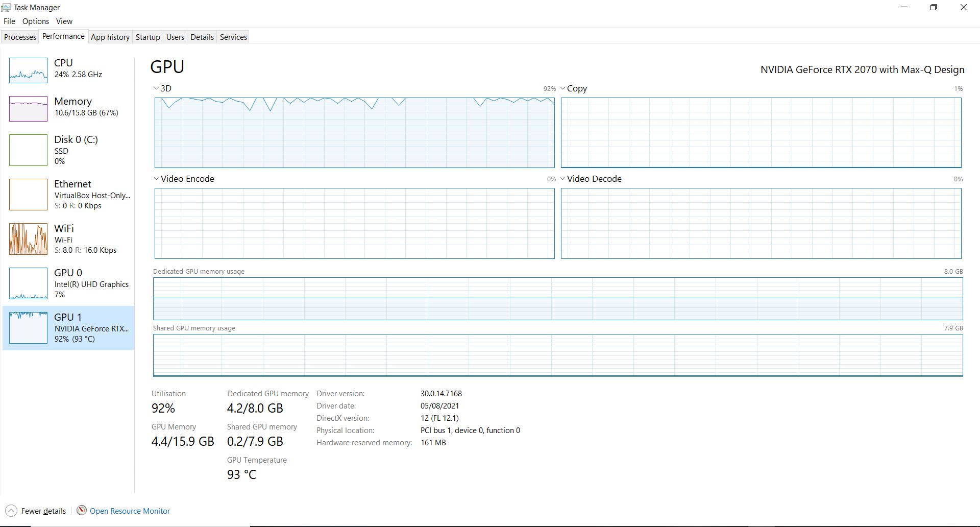Expand the Video Decode engine selector
Viewport: 980px width, 527px height.
tap(563, 179)
